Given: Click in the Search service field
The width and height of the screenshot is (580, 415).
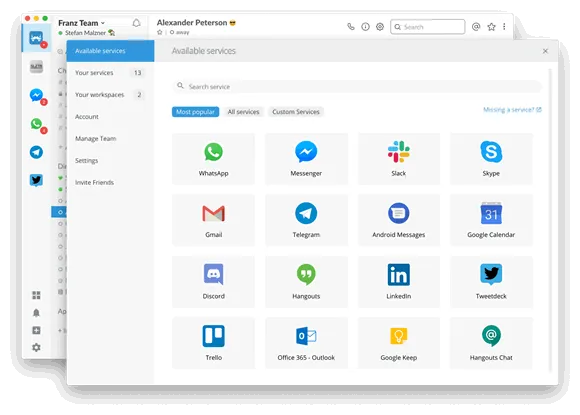Looking at the screenshot, I should click(357, 87).
